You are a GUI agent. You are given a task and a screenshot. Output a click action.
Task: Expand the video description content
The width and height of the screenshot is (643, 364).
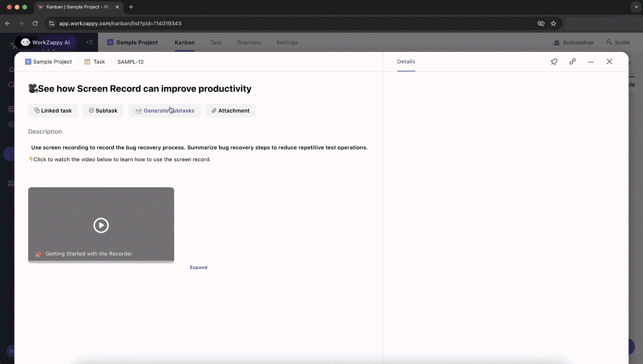198,267
